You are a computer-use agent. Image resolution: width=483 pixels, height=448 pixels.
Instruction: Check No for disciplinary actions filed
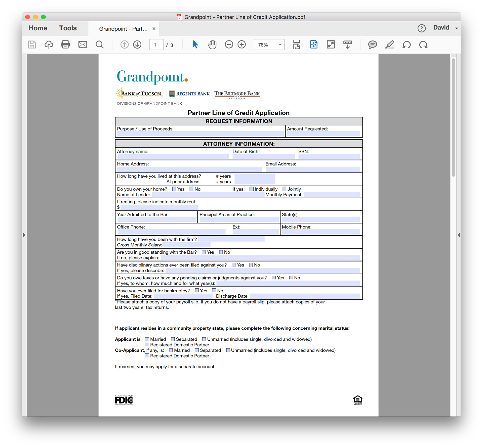click(x=251, y=265)
